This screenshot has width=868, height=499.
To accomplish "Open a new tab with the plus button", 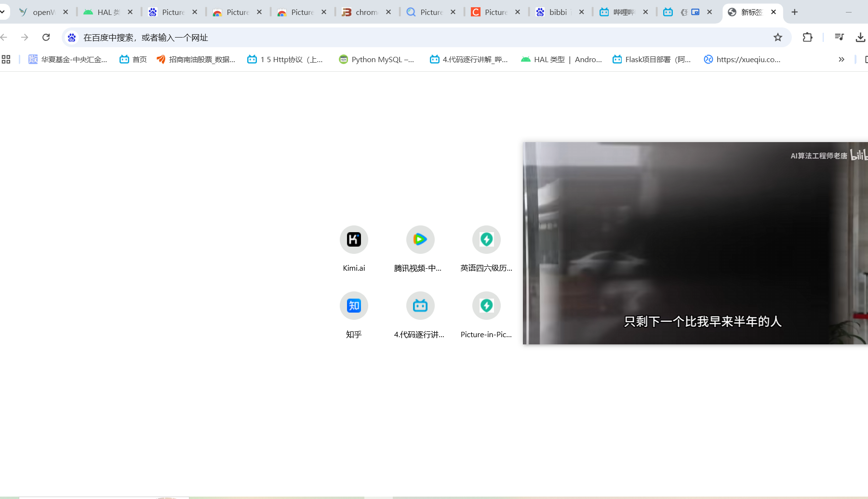I will (x=794, y=12).
